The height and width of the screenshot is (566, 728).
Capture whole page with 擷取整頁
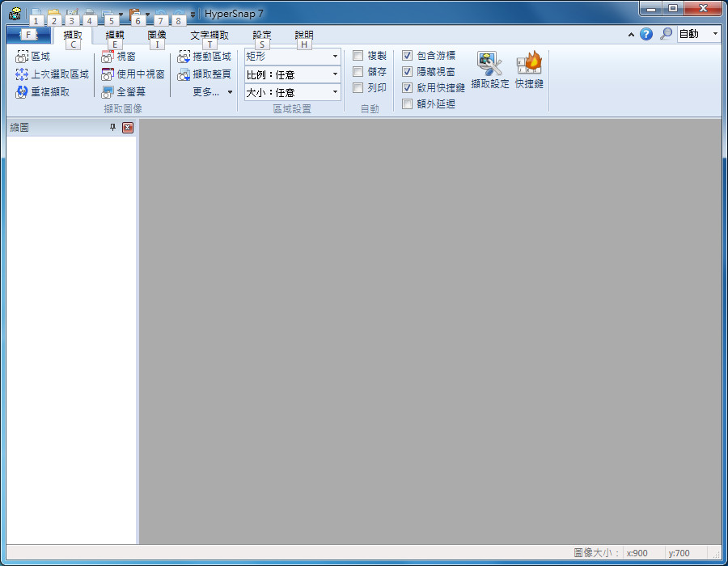(x=205, y=74)
